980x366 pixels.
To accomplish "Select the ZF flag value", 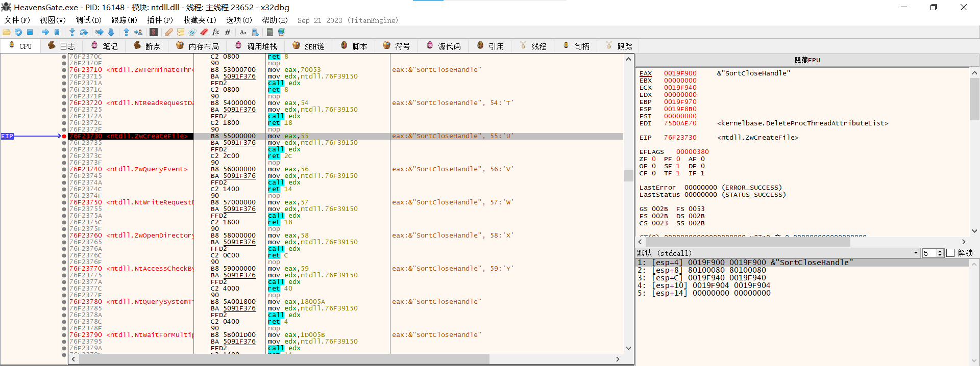I will [654, 159].
